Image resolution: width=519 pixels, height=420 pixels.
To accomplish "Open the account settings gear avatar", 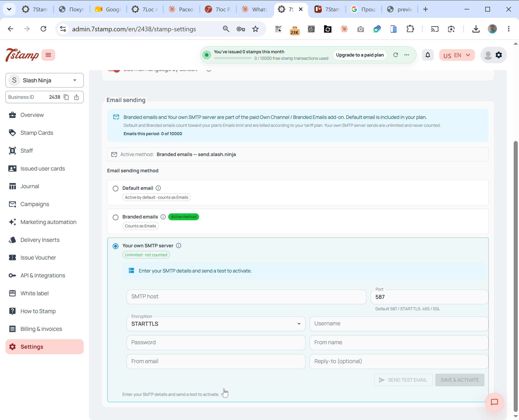I will [x=493, y=55].
